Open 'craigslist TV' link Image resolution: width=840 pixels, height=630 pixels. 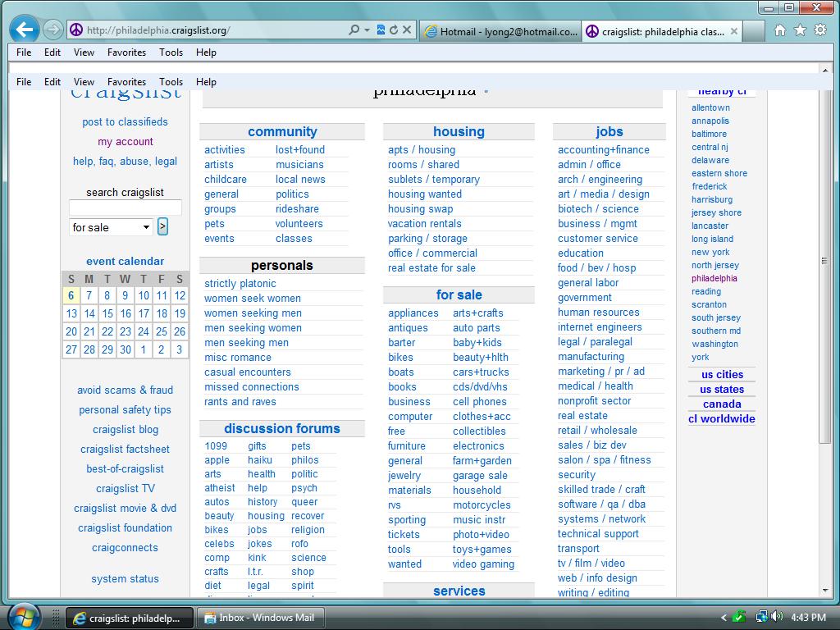point(126,489)
